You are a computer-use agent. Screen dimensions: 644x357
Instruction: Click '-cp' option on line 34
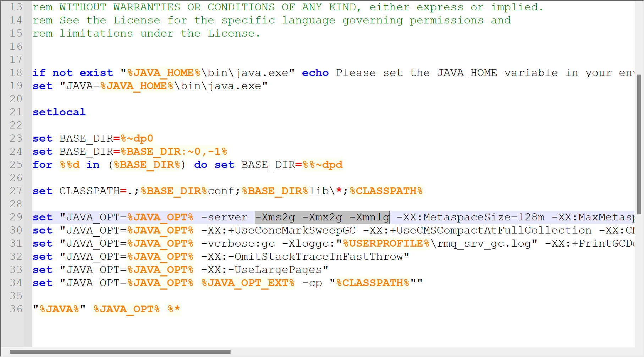click(312, 283)
